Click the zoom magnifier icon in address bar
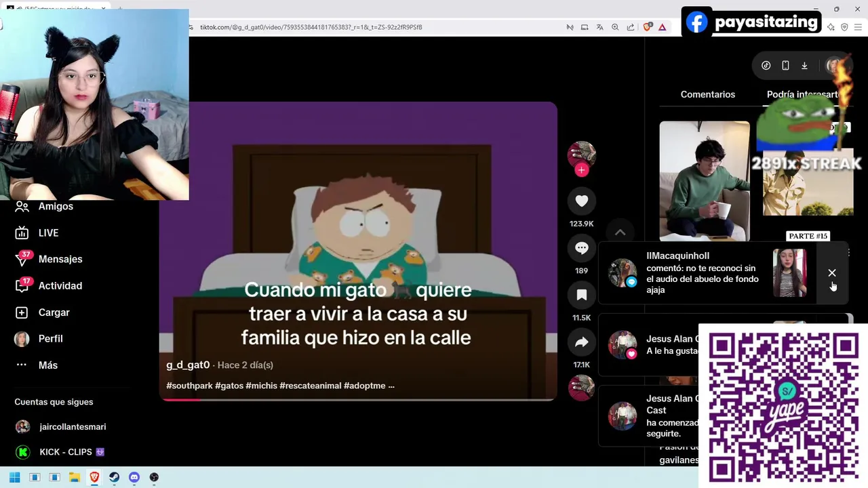This screenshot has height=488, width=868. 615,27
